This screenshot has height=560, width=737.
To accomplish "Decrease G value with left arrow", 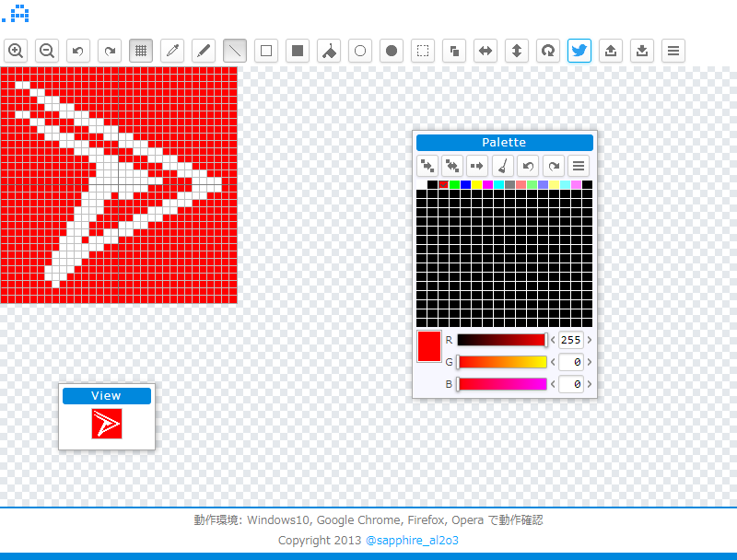I will point(554,362).
